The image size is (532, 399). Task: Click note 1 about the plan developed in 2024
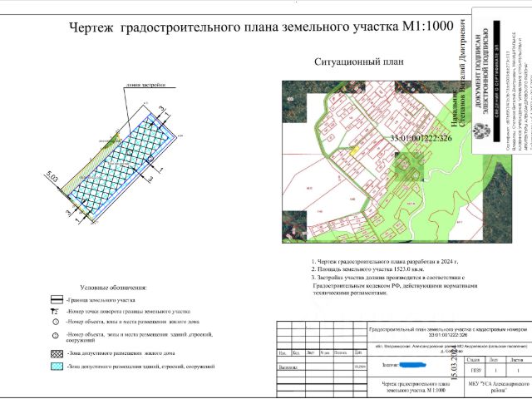[385, 262]
